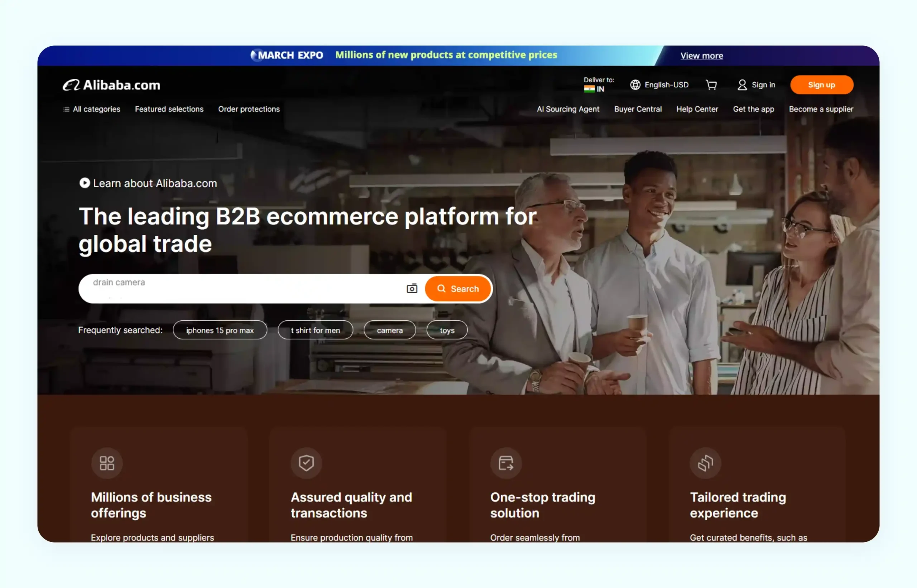Image resolution: width=917 pixels, height=588 pixels.
Task: Click the India flag icon under Deliver to
Action: pyautogui.click(x=589, y=89)
